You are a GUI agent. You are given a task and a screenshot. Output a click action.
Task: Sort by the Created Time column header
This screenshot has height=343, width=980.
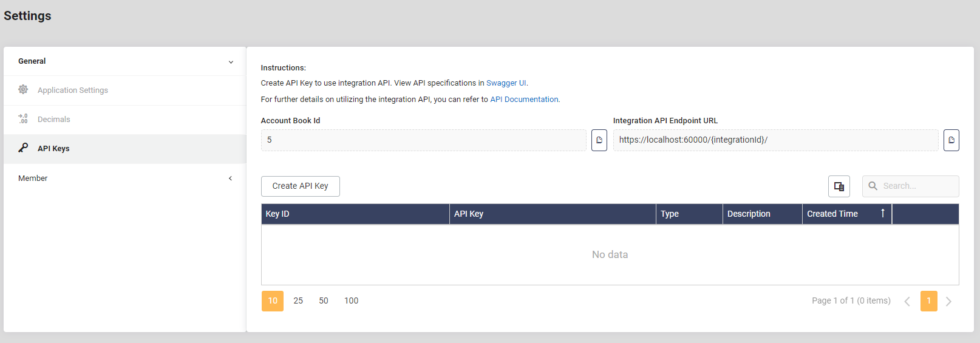(847, 214)
